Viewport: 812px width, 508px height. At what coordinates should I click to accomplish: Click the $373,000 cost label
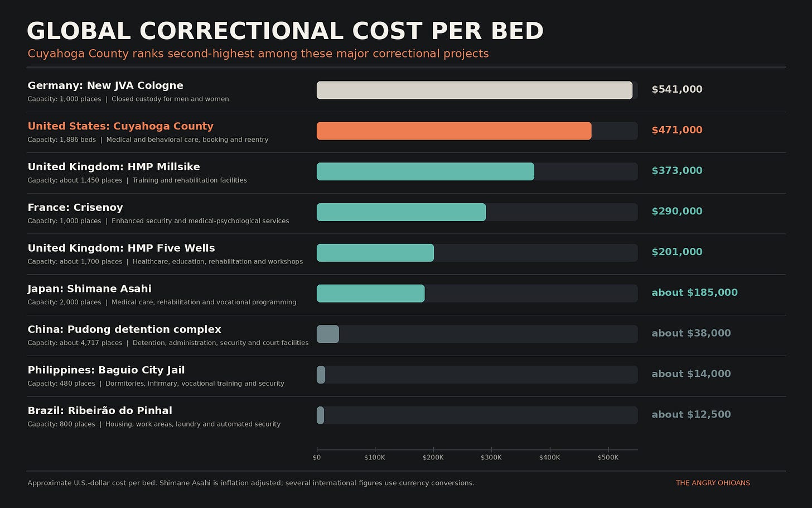[x=677, y=171]
